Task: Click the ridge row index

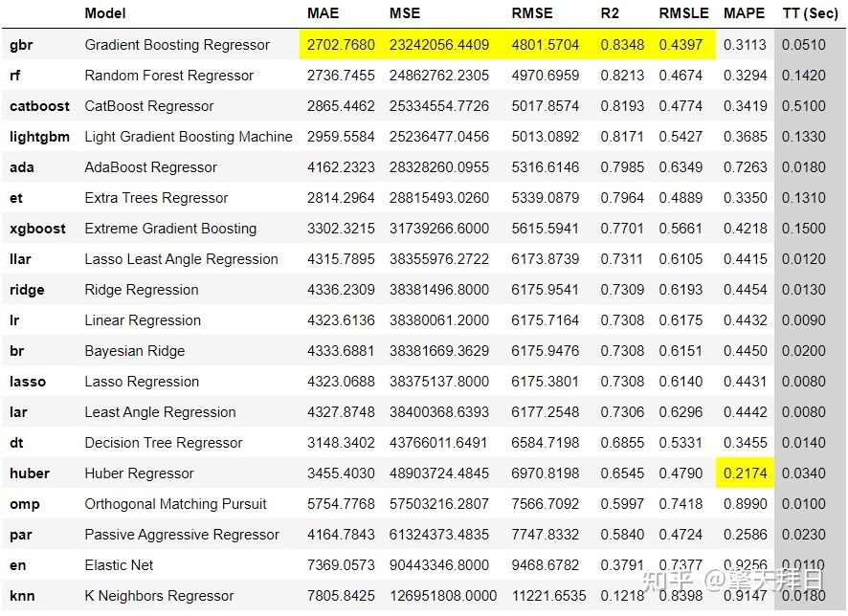Action: pos(27,290)
